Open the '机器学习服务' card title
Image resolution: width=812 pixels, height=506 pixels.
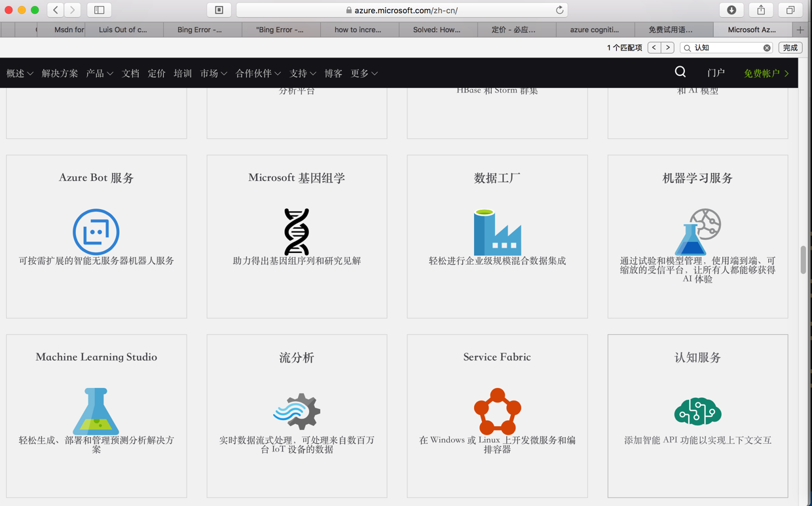point(697,178)
